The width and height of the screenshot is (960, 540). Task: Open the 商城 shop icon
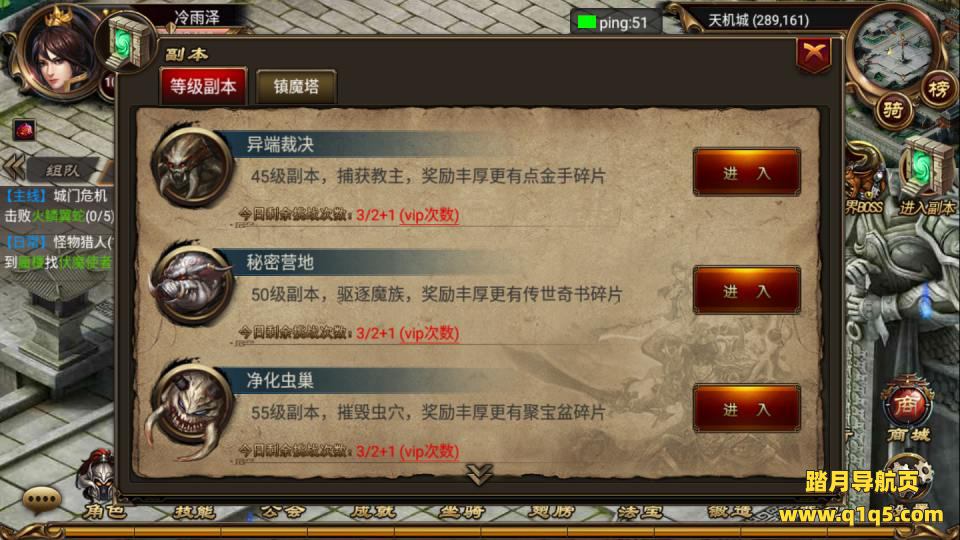tap(909, 410)
